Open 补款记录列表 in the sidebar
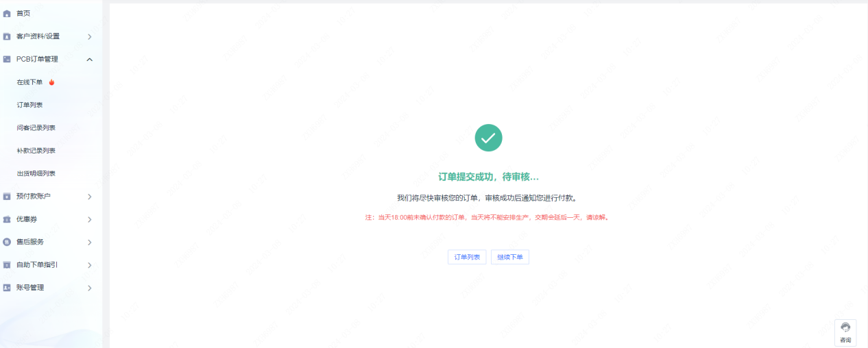Image resolution: width=868 pixels, height=348 pixels. [36, 151]
